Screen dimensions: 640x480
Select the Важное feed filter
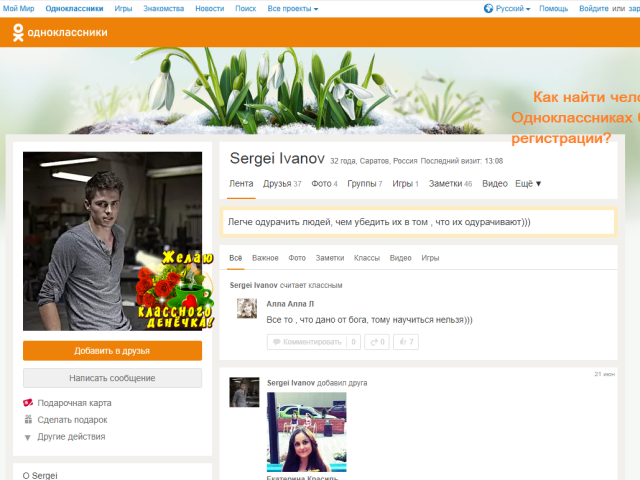click(265, 258)
